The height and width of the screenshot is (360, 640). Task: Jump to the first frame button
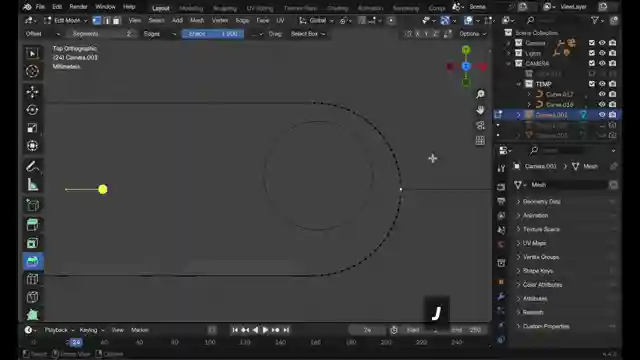point(235,330)
